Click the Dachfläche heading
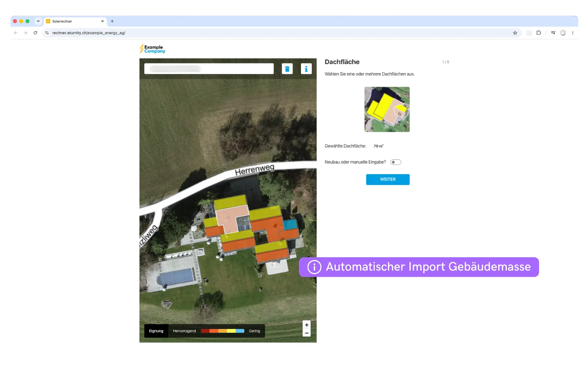This screenshot has height=384, width=588. point(342,62)
